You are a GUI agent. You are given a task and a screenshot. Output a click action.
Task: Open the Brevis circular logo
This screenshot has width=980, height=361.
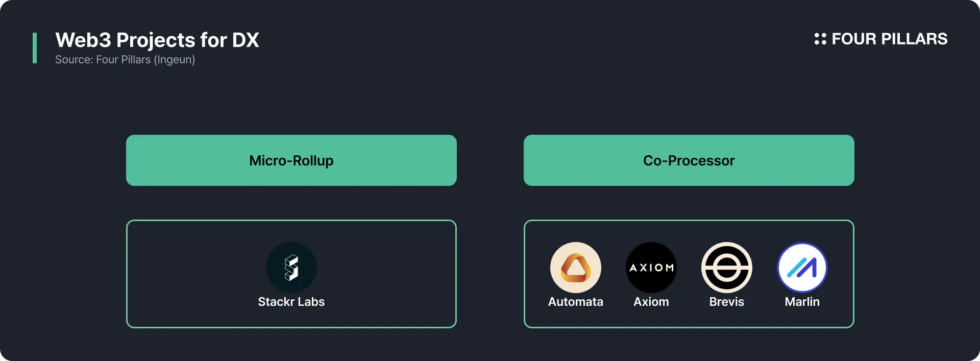pos(727,268)
